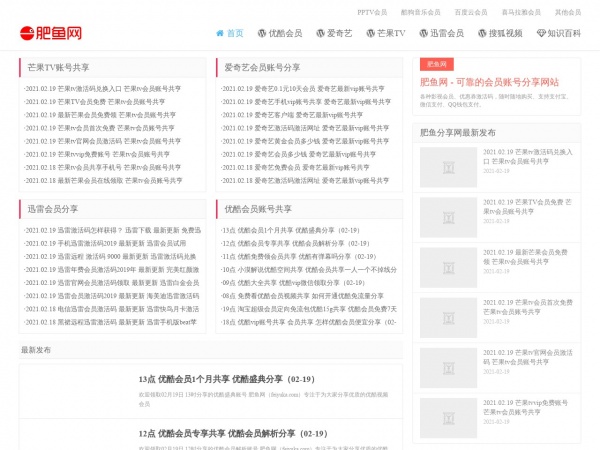The image size is (600, 450).
Task: Open 13点 优酷会员1个月共享 in 优酷 list
Action: coord(290,230)
